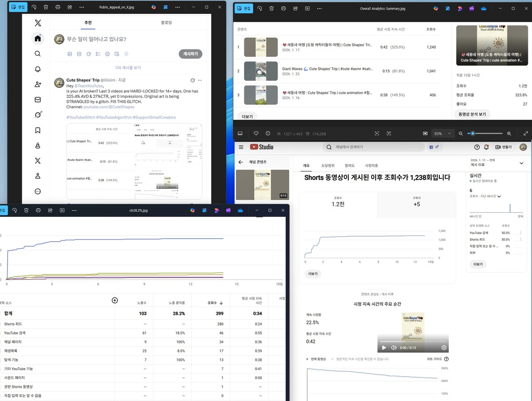Open more options in Overall Analytics Summary toolbar
Image resolution: width=532 pixels, height=401 pixels.
(319, 8)
